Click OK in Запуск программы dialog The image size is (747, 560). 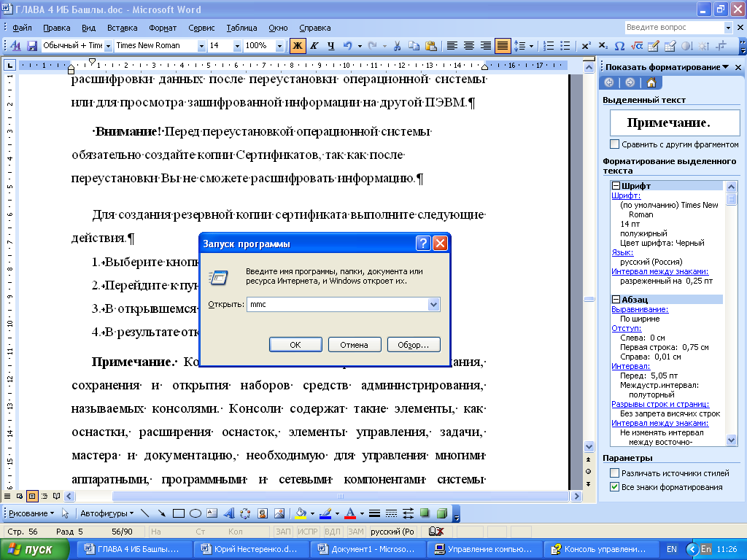(295, 345)
